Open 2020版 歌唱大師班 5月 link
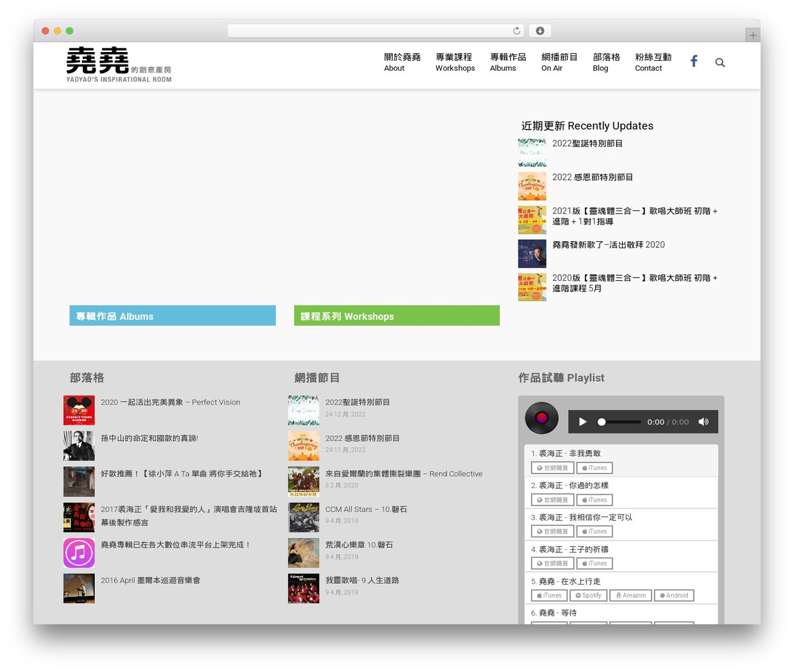This screenshot has height=672, width=794. 635,283
